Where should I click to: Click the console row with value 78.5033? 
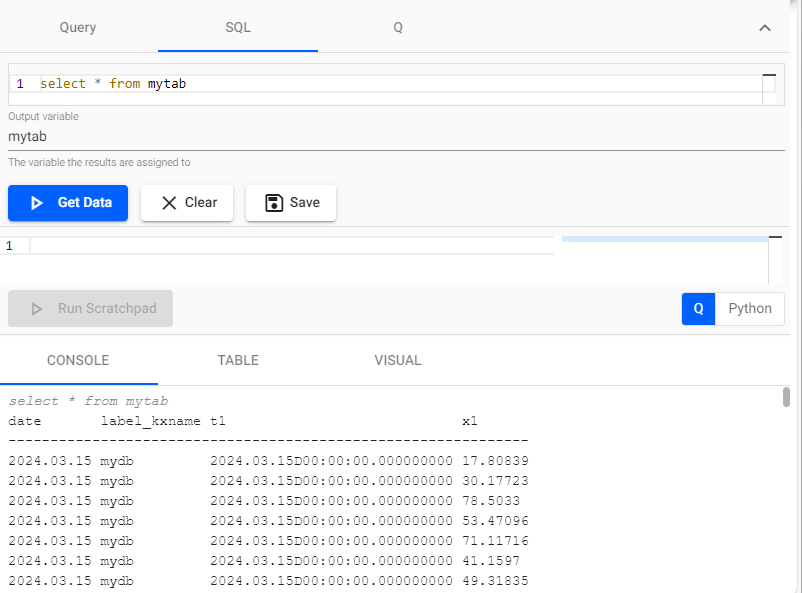(x=268, y=499)
